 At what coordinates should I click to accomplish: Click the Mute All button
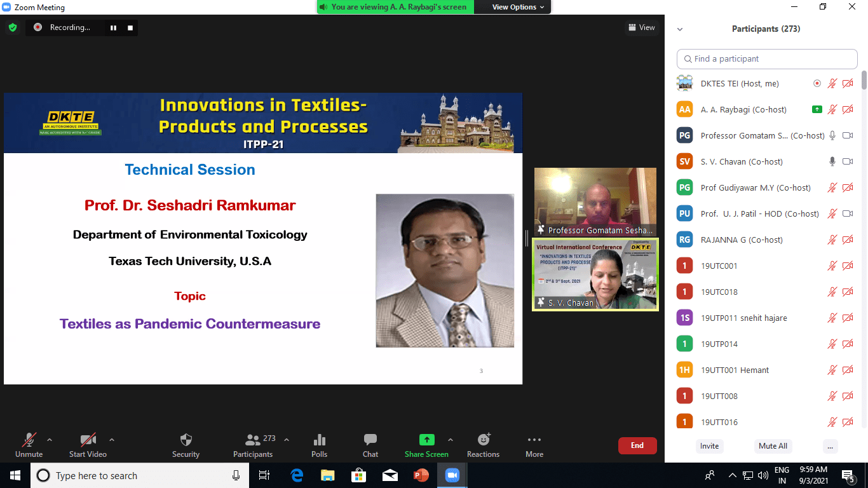click(x=773, y=446)
